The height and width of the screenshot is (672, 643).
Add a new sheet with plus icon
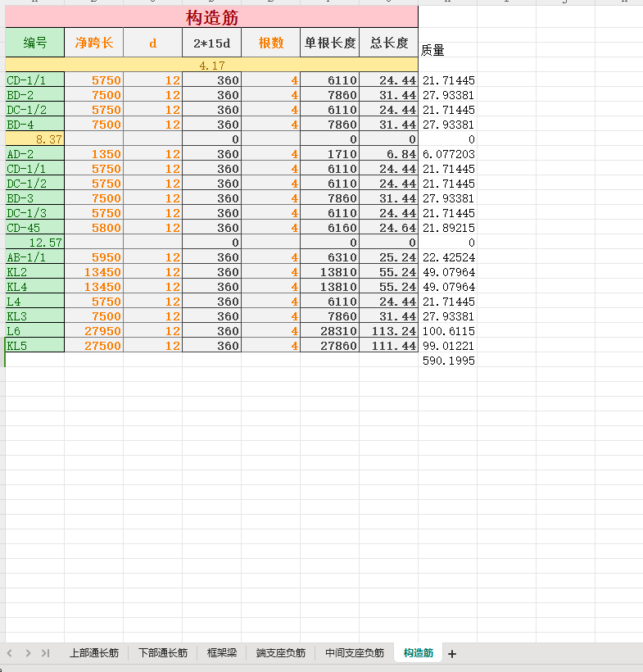[x=452, y=654]
